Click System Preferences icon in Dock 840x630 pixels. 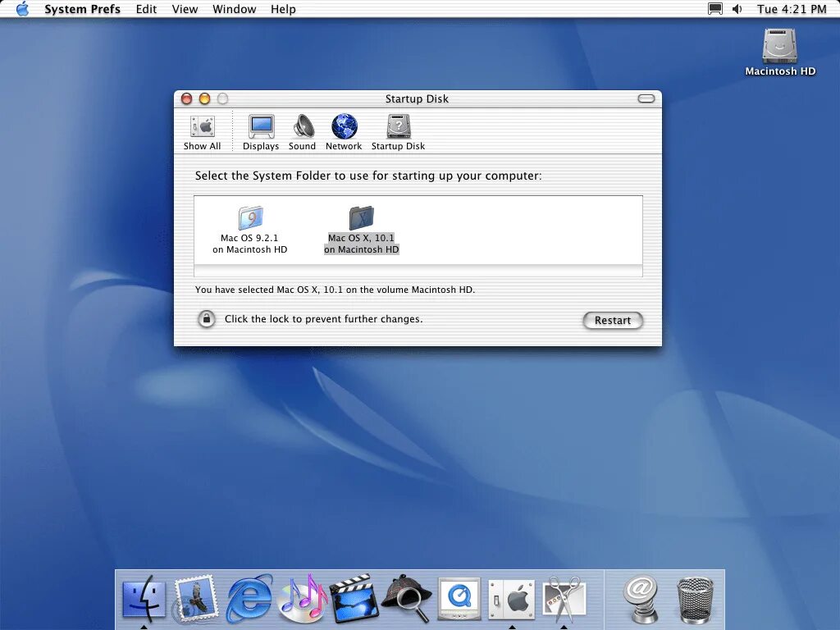coord(512,598)
